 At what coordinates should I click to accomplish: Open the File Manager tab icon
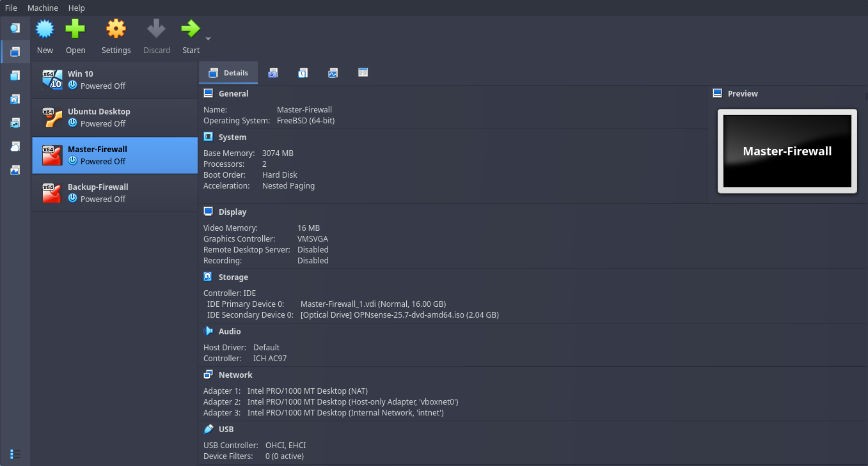(x=363, y=73)
